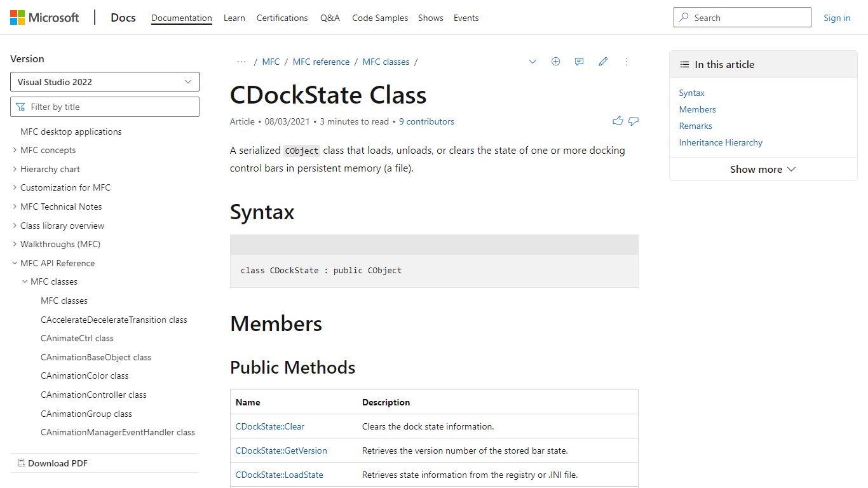Open the Visual Studio 2022 version dropdown
Screen dimensions: 868x488
[x=105, y=82]
